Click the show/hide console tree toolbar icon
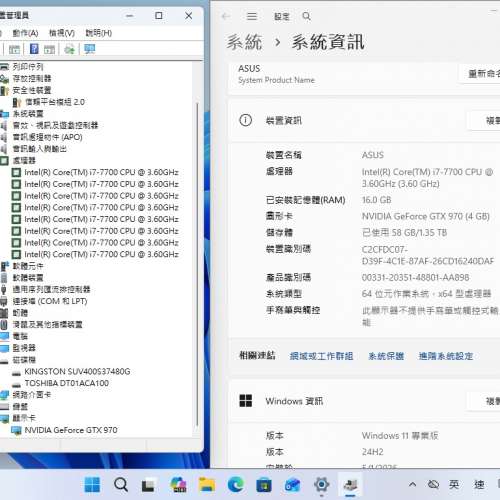The height and width of the screenshot is (500, 500). (14, 49)
